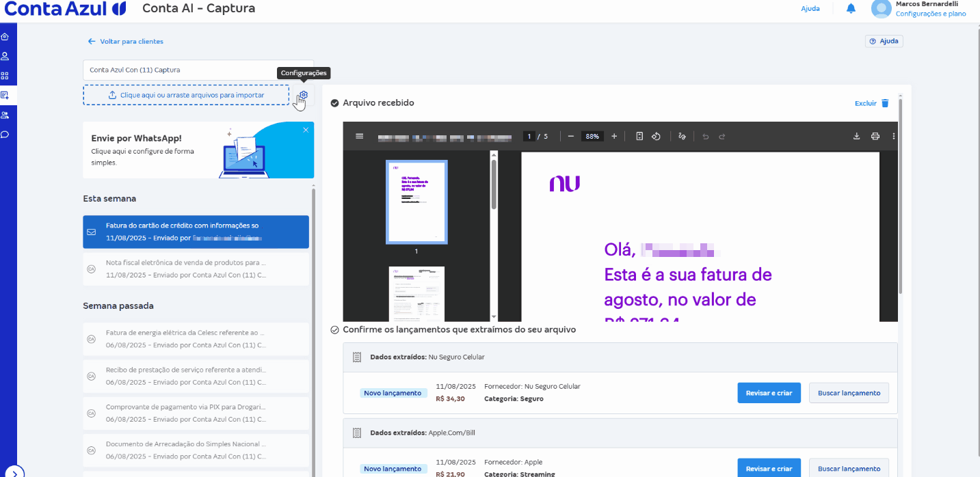The height and width of the screenshot is (477, 980).
Task: Click Buscar lançamento for Apple
Action: [x=849, y=468]
